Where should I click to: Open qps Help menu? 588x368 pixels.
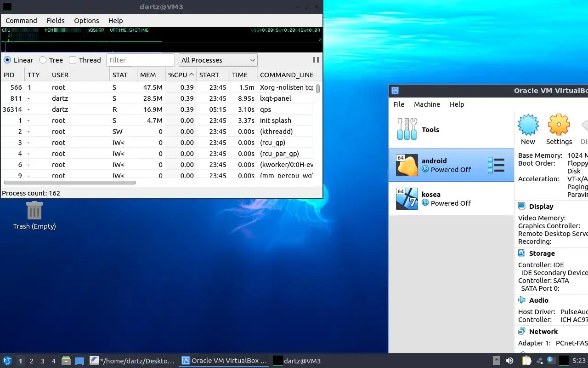(115, 20)
